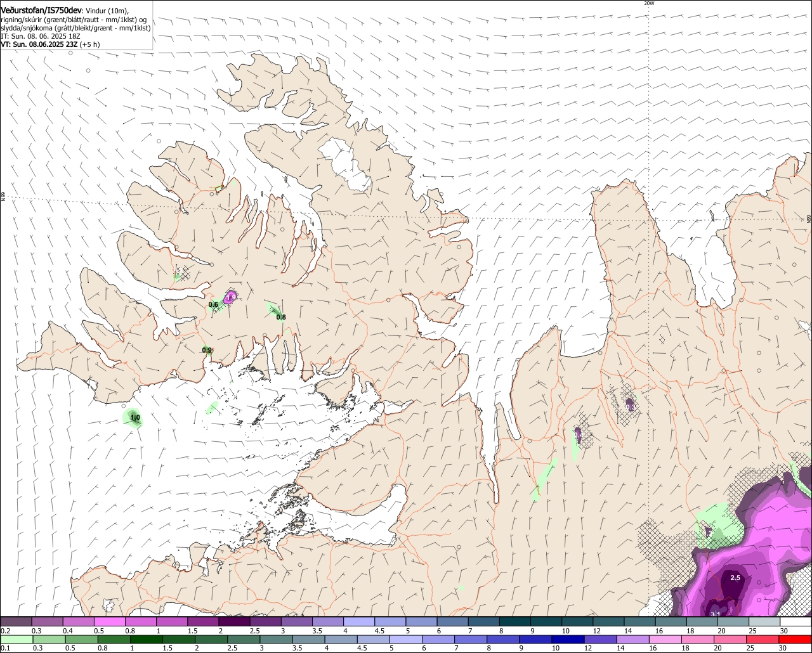Pick the lower legend swatch starting at 0.5
This screenshot has width=812, height=653.
[x=81, y=639]
